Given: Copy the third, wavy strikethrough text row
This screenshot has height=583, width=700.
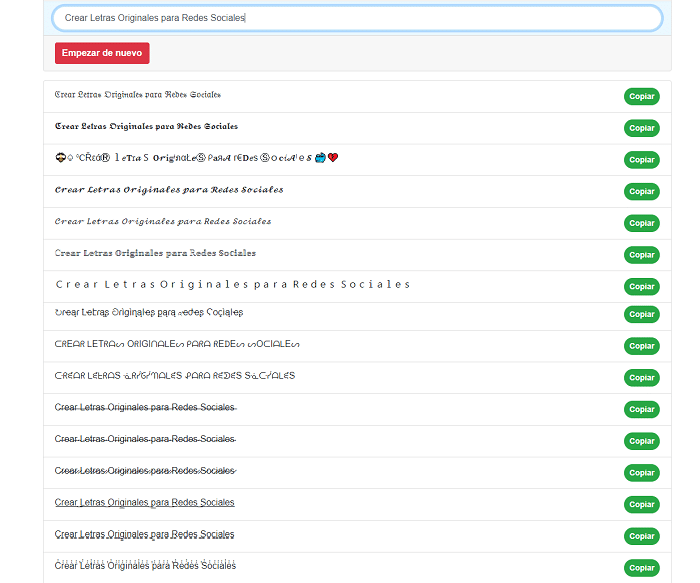Looking at the screenshot, I should click(641, 472).
